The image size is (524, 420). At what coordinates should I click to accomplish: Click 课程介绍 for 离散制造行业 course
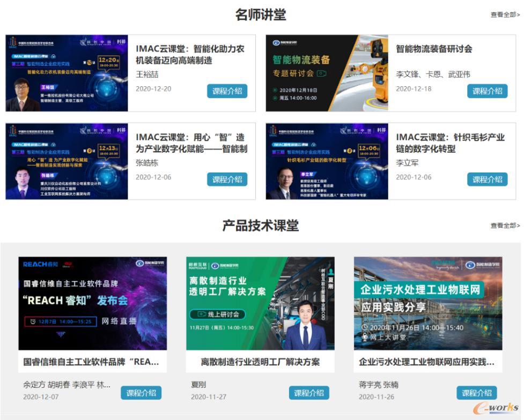click(x=309, y=393)
